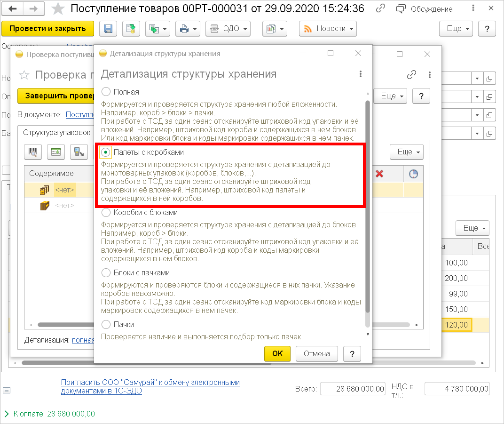
Task: Click полная detail level link
Action: click(83, 340)
